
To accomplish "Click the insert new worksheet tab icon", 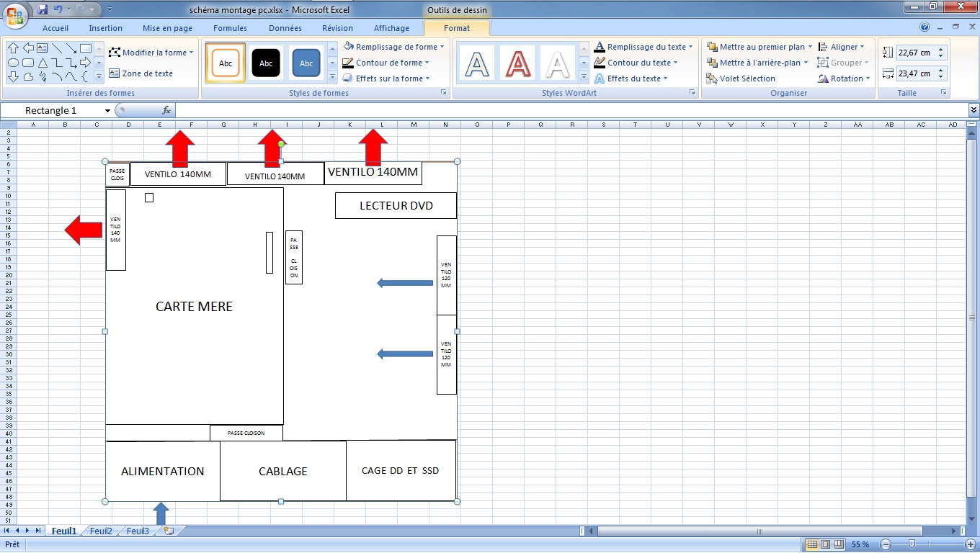I will click(x=169, y=531).
